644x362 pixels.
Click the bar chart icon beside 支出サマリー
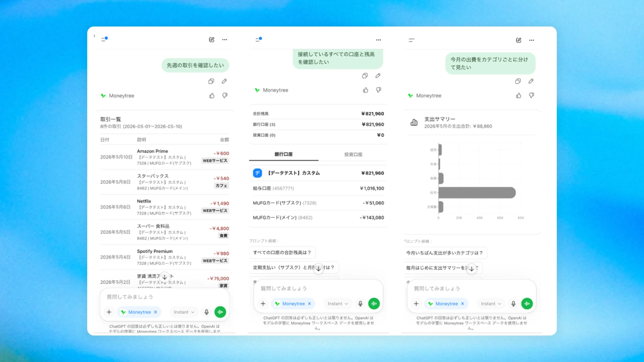point(414,122)
